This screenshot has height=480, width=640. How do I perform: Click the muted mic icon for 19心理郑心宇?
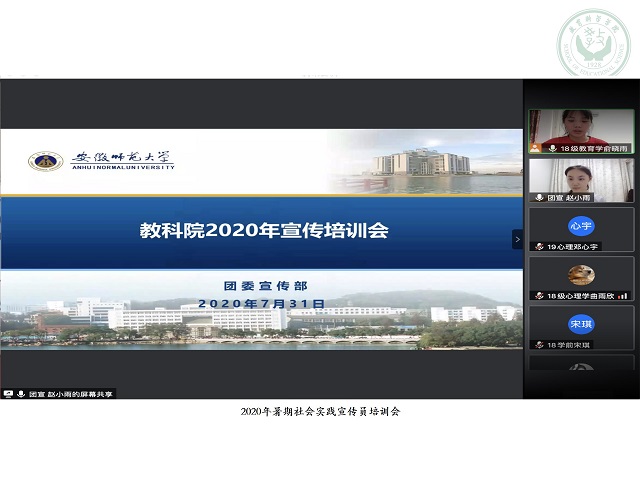[x=539, y=246]
